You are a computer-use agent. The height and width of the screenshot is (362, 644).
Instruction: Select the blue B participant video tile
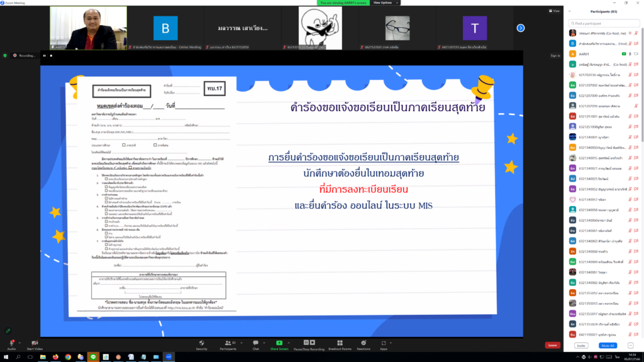[165, 28]
